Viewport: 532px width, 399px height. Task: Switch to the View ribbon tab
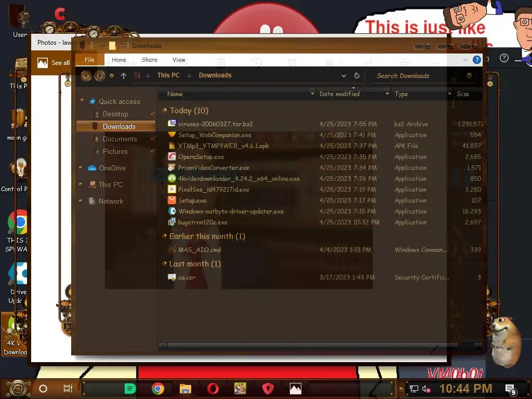click(179, 60)
